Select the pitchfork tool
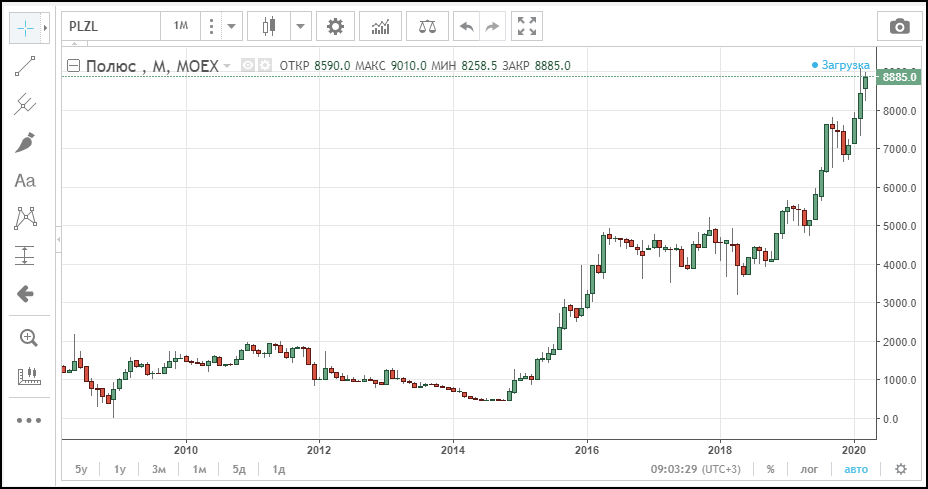The image size is (928, 489). [25, 104]
